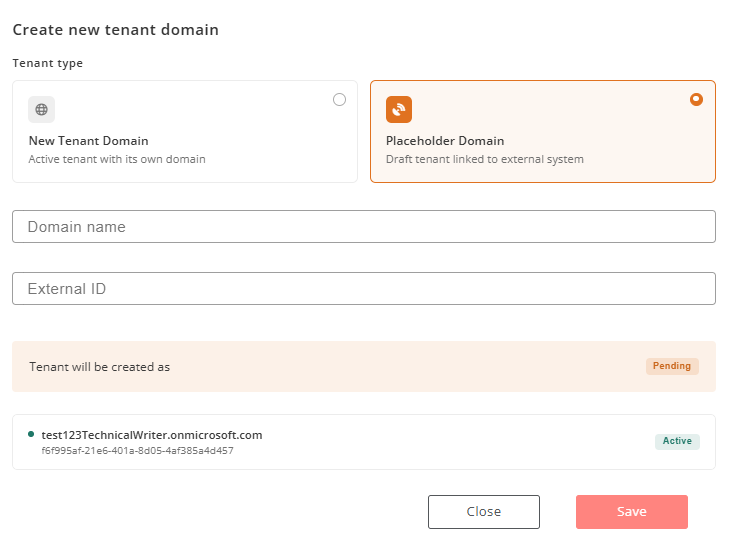731x550 pixels.
Task: Choose the Placeholder Domain card title
Action: pos(445,141)
